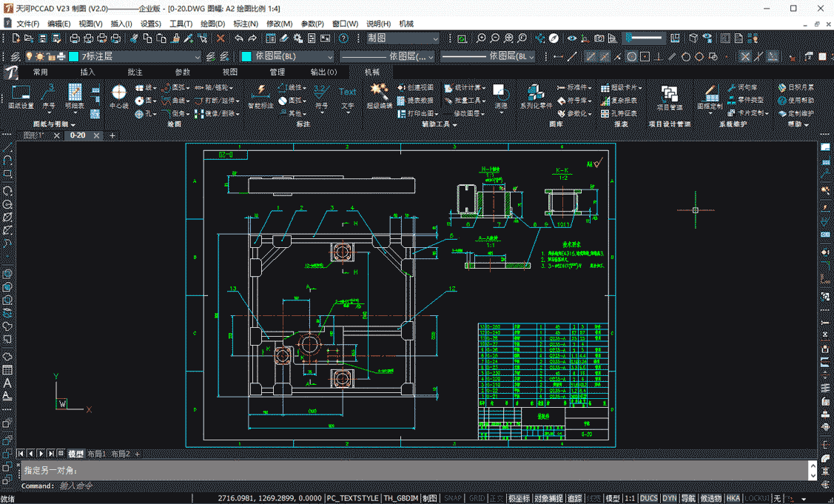The height and width of the screenshot is (504, 834).
Task: Toggle 极坐标 polar tracking
Action: [519, 499]
